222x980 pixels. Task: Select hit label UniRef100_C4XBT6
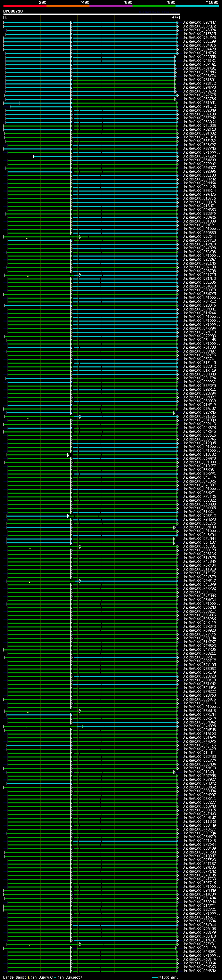(x=199, y=428)
